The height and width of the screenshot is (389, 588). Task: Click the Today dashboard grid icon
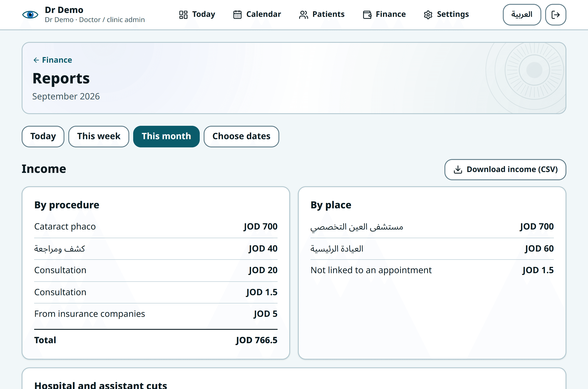[x=183, y=15]
